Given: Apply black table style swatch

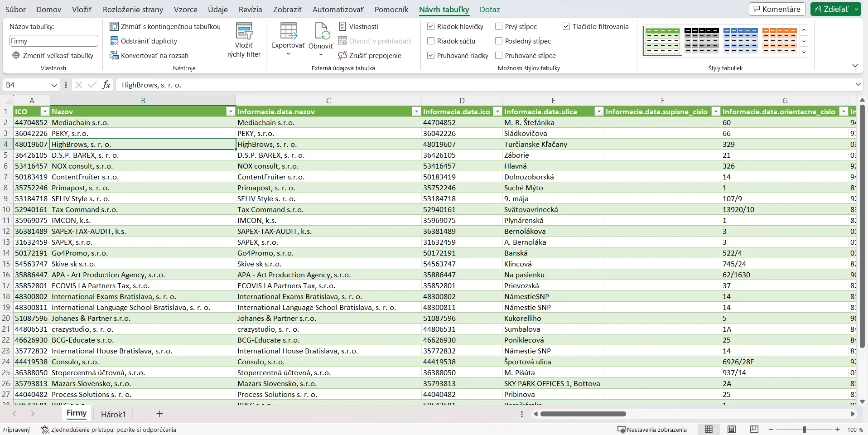Looking at the screenshot, I should pos(702,41).
